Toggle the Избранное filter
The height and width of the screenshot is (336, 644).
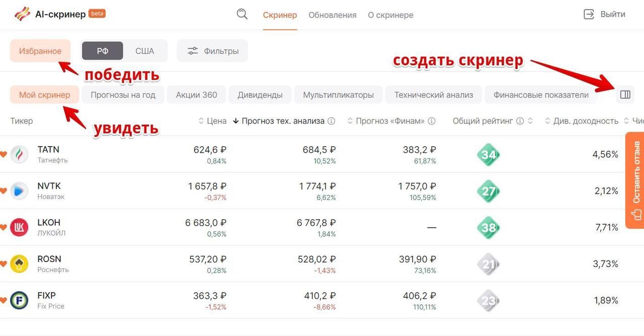coord(40,51)
